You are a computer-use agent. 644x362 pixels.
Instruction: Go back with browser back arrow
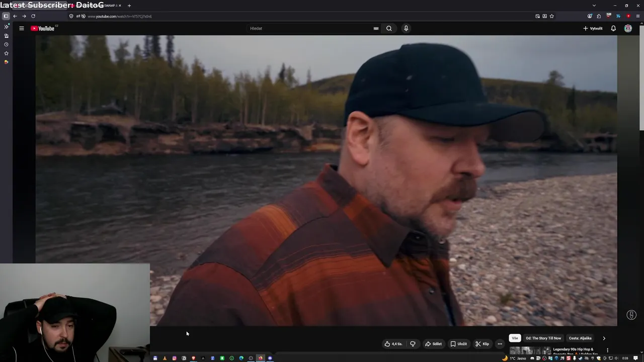point(15,16)
